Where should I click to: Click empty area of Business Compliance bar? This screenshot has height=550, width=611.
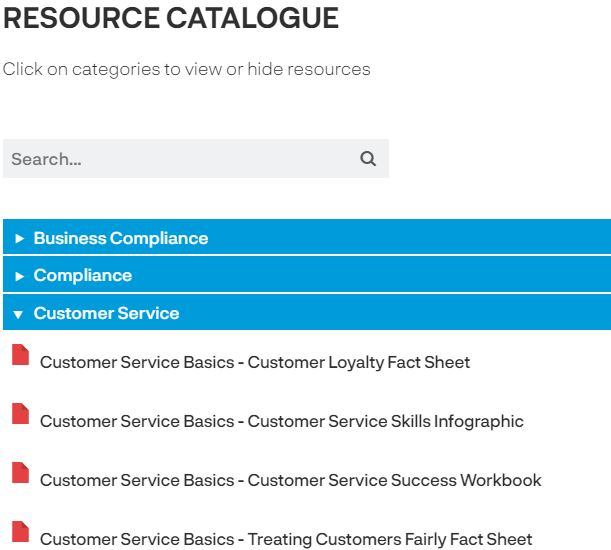coord(409,237)
